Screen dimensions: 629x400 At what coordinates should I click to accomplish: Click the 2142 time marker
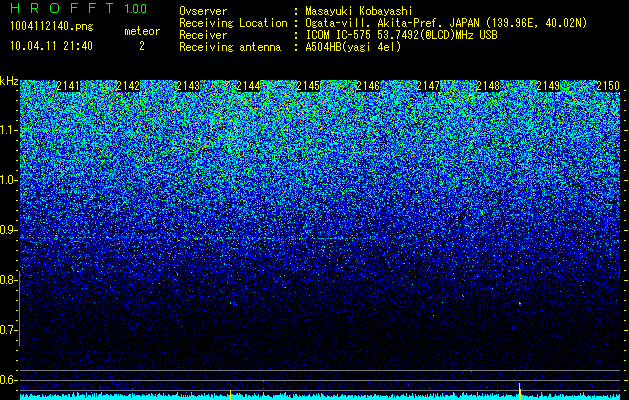128,86
